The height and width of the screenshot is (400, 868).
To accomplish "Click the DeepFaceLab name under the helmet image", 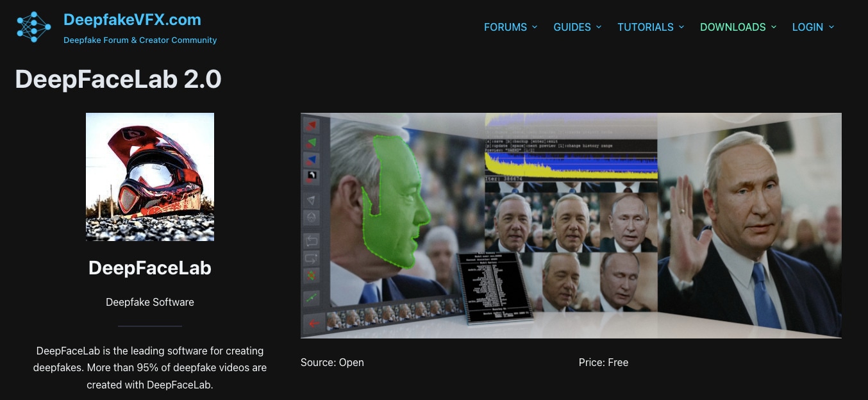I will coord(150,267).
